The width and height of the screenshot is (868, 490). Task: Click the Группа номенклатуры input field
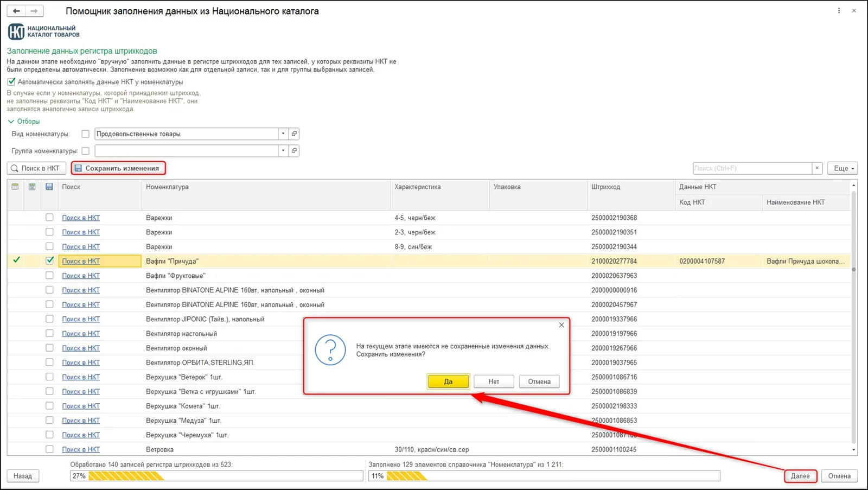(186, 150)
